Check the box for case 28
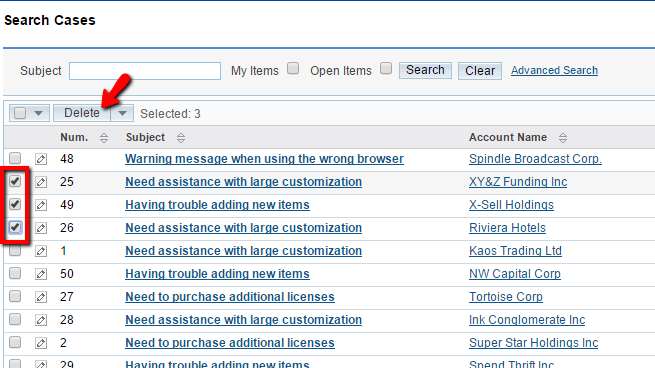 [15, 319]
